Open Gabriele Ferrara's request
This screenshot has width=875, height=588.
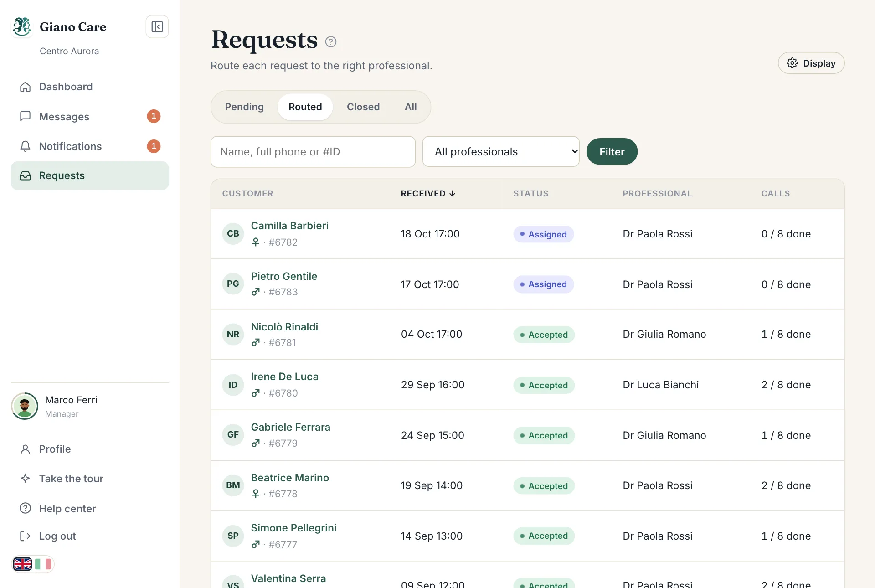(291, 428)
